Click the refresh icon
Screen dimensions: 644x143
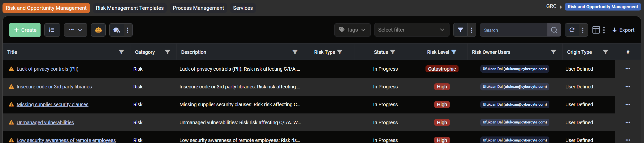click(x=572, y=30)
